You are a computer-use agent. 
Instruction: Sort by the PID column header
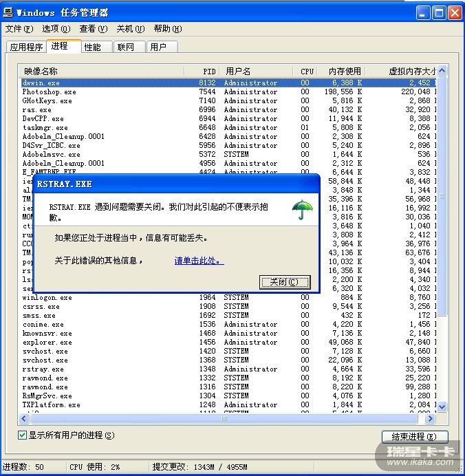click(202, 72)
